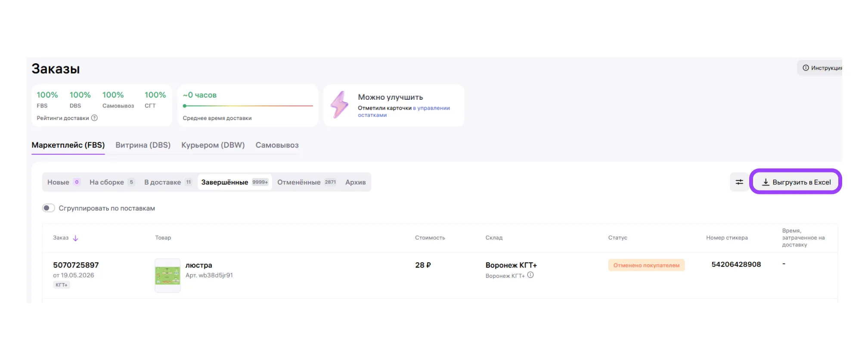Viewport: 868px width, 360px height.
Task: Click Выгрузить в Excel button
Action: coord(796,182)
